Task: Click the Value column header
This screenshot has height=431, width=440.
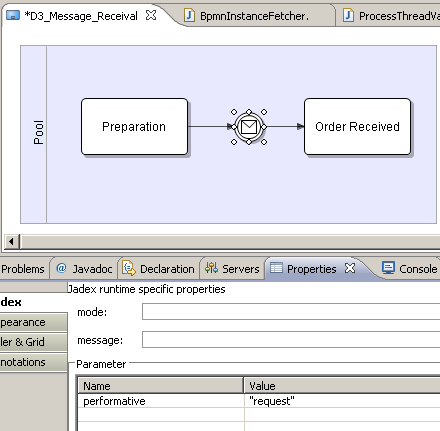Action: tap(342, 386)
